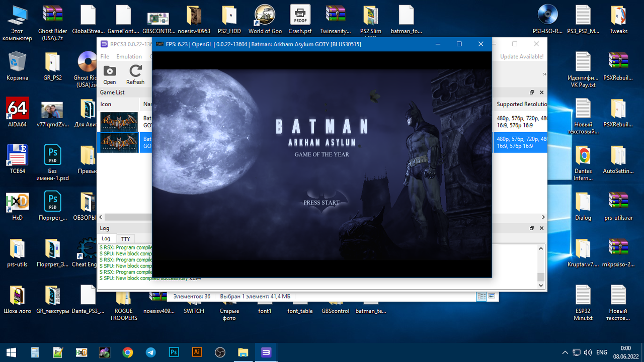Click the Log scrollbar up arrow
Image resolution: width=644 pixels, height=362 pixels.
pyautogui.click(x=541, y=248)
